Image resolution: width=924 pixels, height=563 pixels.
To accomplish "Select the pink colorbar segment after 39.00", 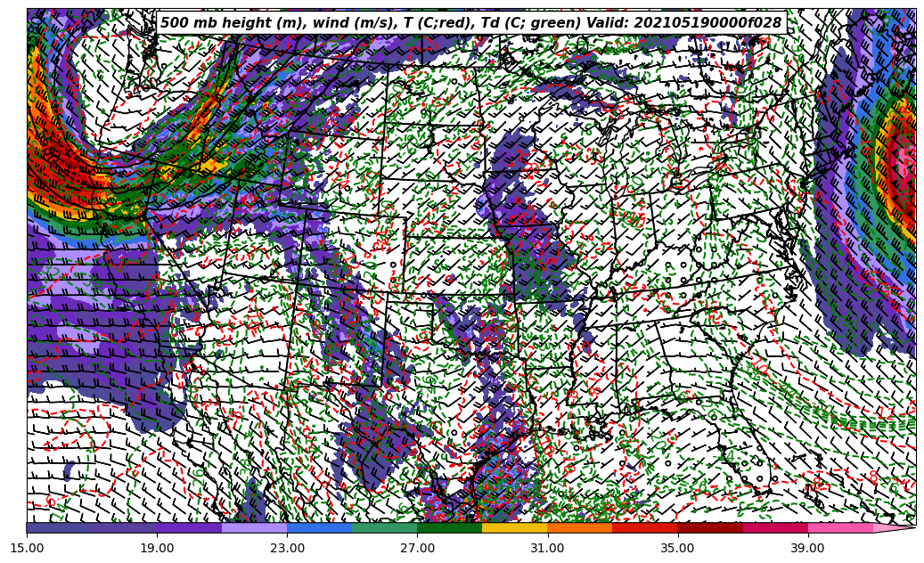I will point(840,528).
